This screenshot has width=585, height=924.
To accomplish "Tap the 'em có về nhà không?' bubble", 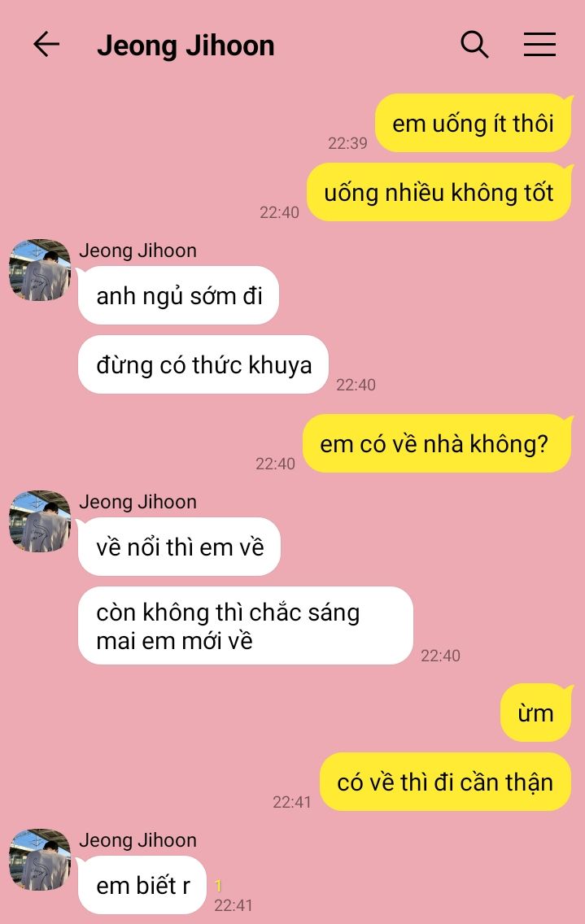I will [x=437, y=444].
